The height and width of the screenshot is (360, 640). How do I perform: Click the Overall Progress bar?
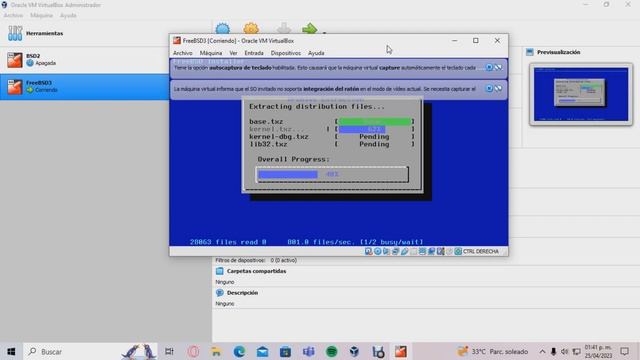[x=332, y=174]
